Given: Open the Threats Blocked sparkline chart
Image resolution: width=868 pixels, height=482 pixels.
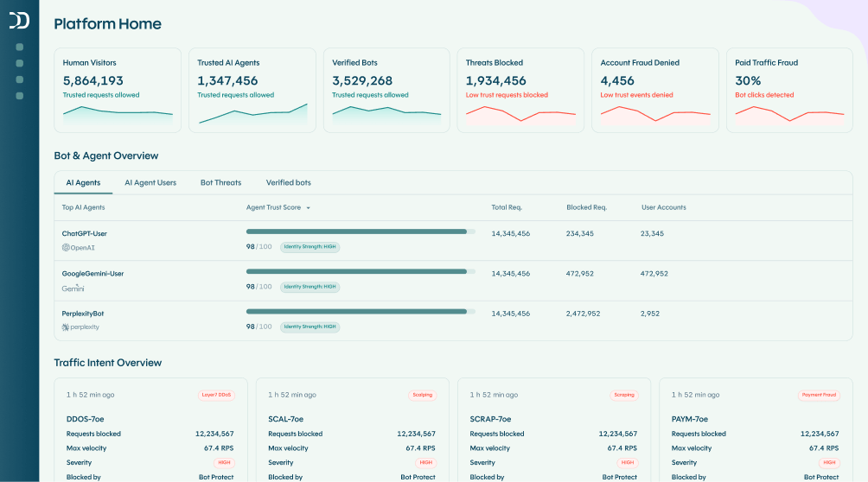Looking at the screenshot, I should 521,115.
